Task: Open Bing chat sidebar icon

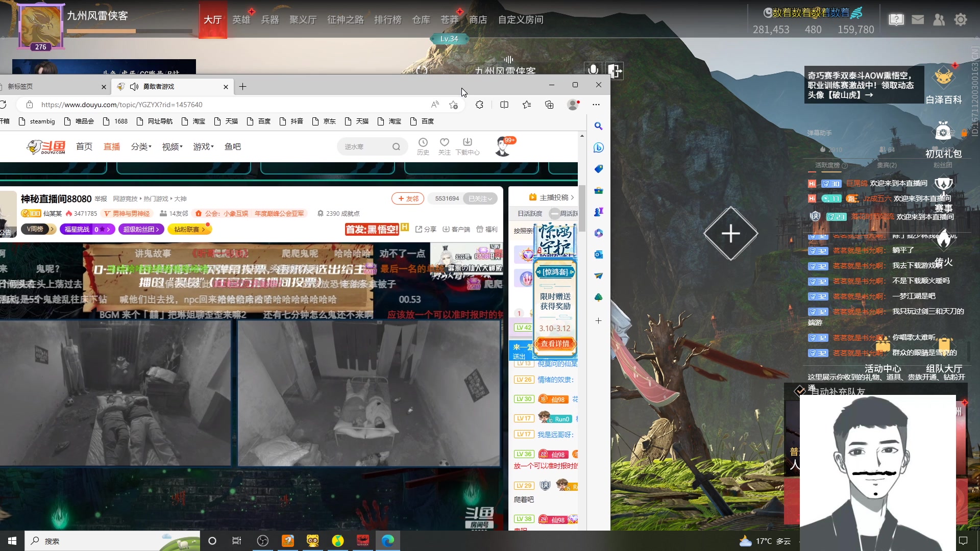Action: click(599, 147)
